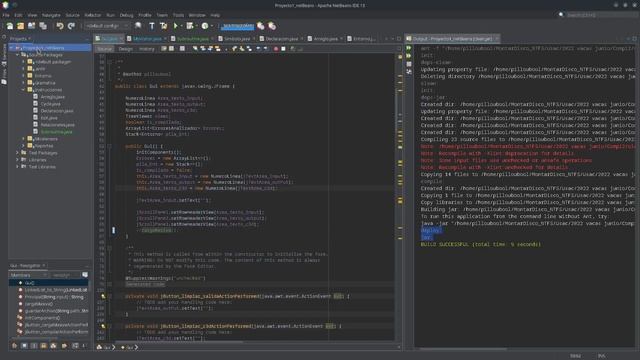Click the red stop macro recording icon
This screenshot has width=640, height=360.
(276, 49)
